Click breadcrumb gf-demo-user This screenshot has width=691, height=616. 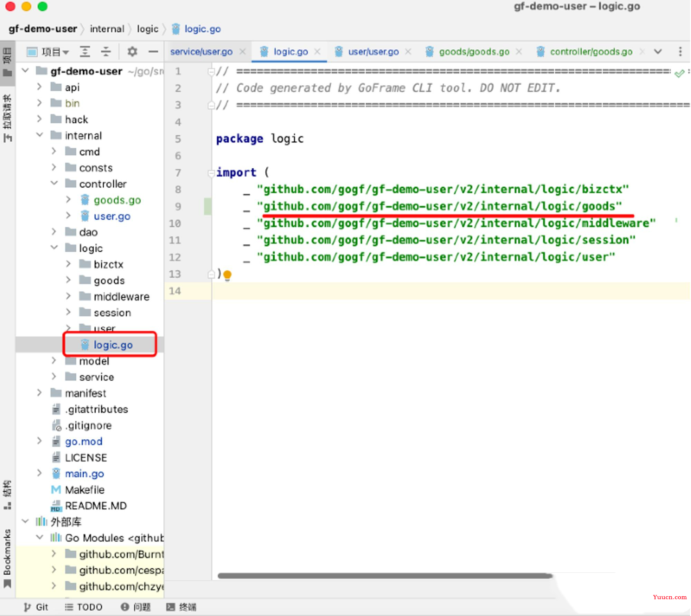43,29
